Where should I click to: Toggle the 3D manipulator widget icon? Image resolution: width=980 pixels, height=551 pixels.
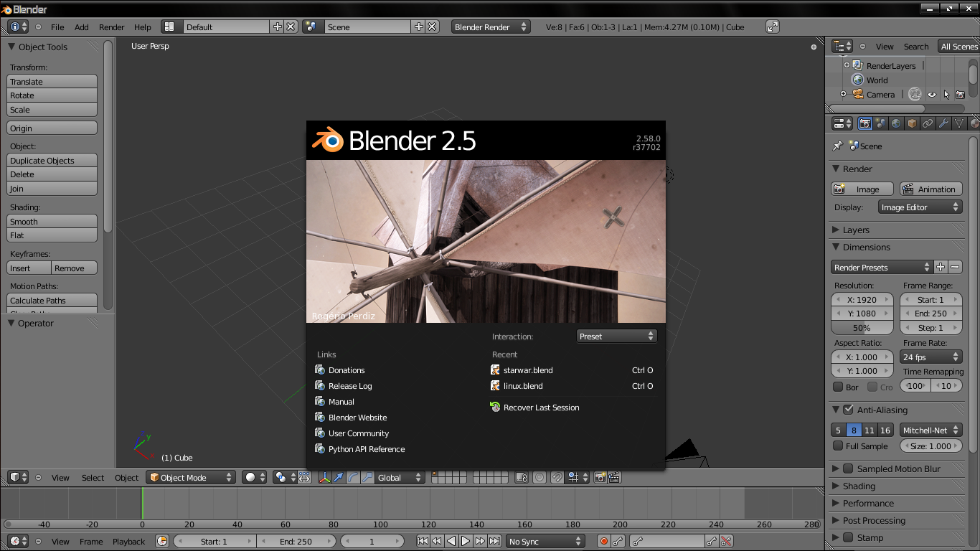coord(324,477)
